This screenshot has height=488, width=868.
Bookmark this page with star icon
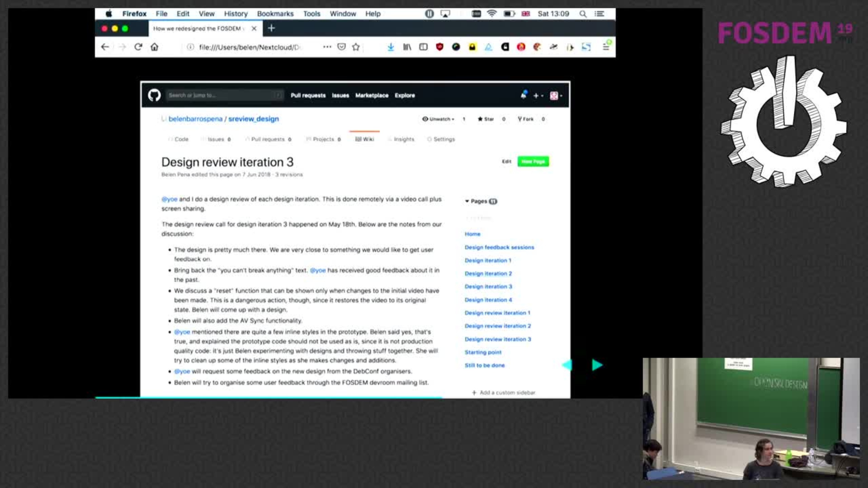tap(356, 47)
